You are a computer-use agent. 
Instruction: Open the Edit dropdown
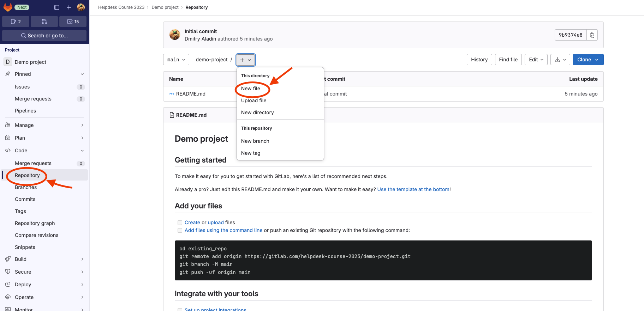pos(536,60)
